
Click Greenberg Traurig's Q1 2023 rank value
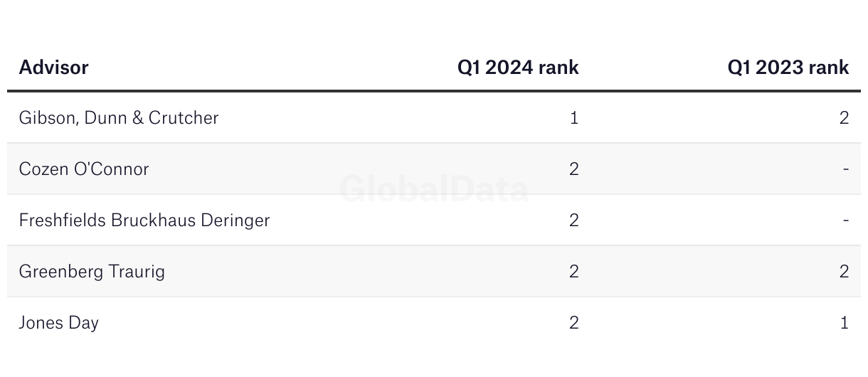pyautogui.click(x=844, y=272)
